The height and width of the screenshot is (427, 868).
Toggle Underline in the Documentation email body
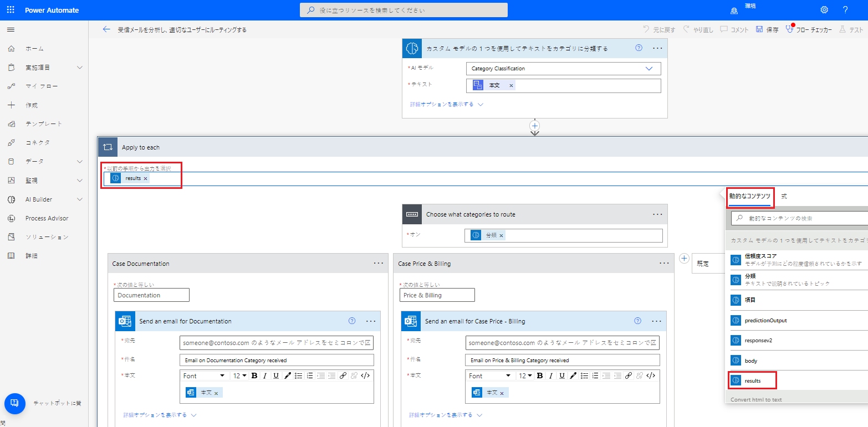pos(275,376)
